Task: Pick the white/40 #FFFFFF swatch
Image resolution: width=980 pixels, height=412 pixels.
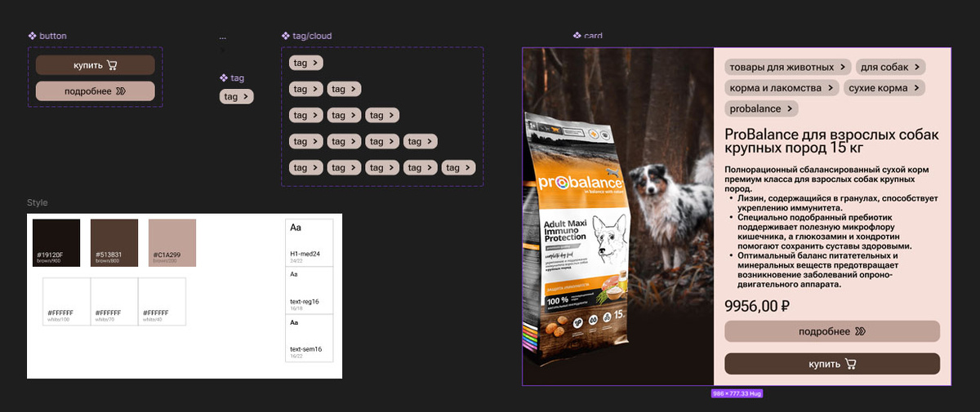Action: coord(162,302)
